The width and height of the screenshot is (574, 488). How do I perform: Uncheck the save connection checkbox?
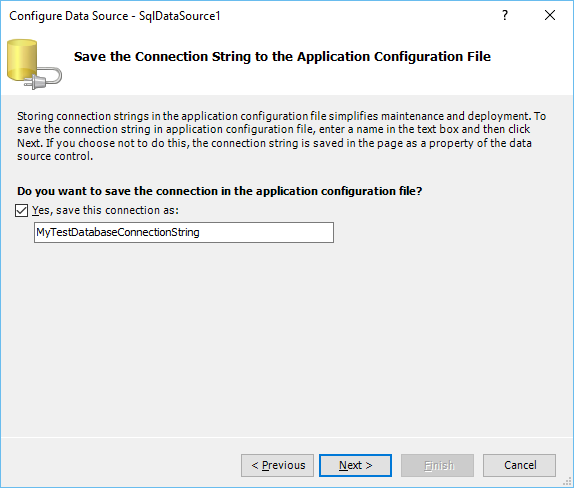(x=22, y=211)
